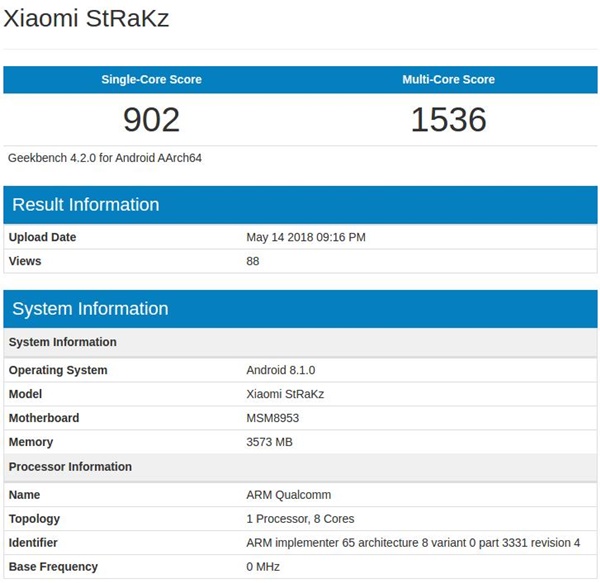Select the ARM Qualcomm processor name
The height and width of the screenshot is (583, 600).
click(288, 495)
